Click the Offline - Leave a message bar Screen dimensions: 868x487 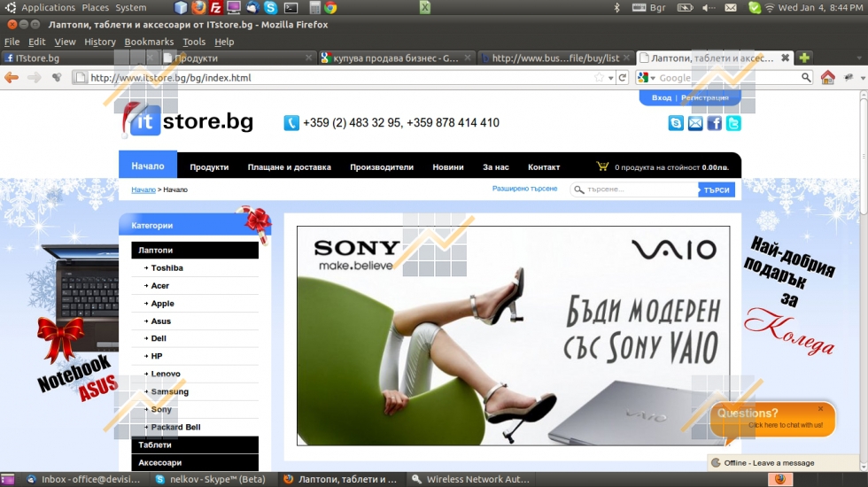[x=783, y=462]
